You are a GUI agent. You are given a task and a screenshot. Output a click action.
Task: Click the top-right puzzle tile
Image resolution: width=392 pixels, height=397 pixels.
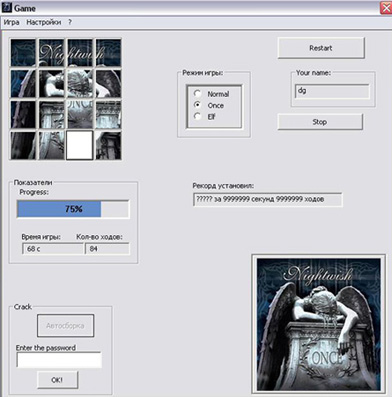(108, 52)
